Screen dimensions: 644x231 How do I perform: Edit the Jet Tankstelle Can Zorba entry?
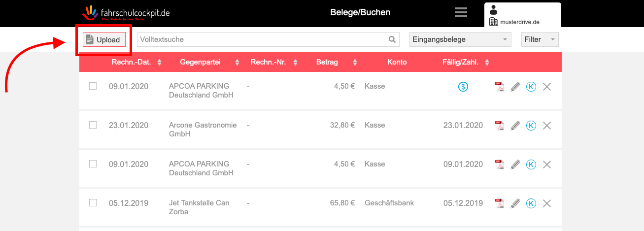click(x=515, y=203)
